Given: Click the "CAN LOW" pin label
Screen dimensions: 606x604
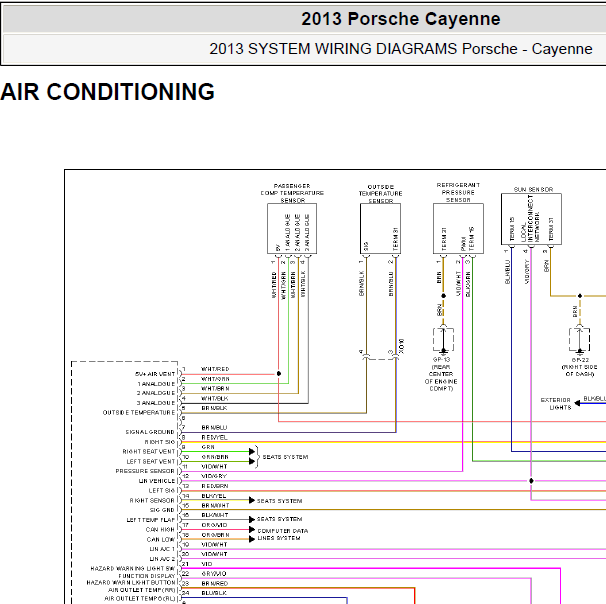Looking at the screenshot, I should pyautogui.click(x=161, y=539).
